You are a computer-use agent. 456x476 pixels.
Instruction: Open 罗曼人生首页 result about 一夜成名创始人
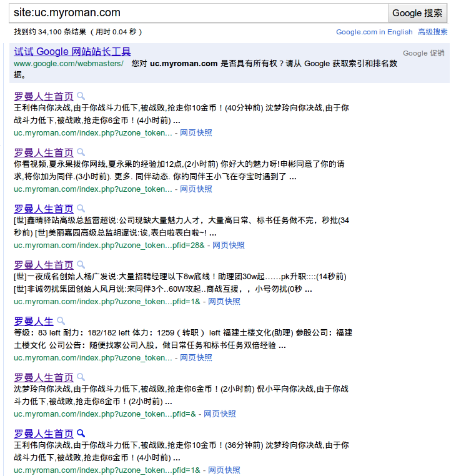click(x=44, y=265)
